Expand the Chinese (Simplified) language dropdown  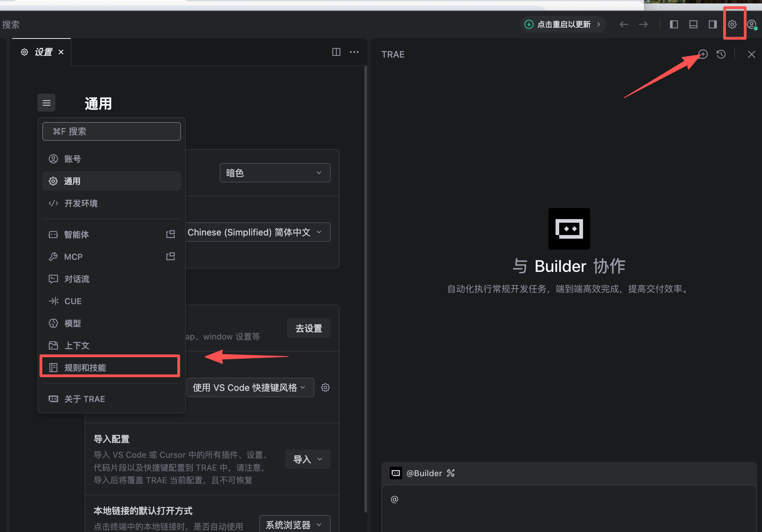click(258, 232)
